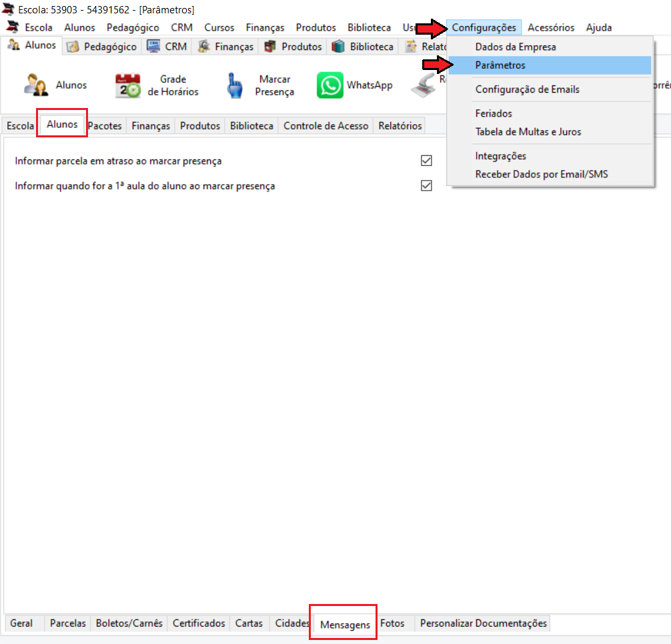The image size is (671, 644).
Task: Open the Configurações menu
Action: (484, 27)
